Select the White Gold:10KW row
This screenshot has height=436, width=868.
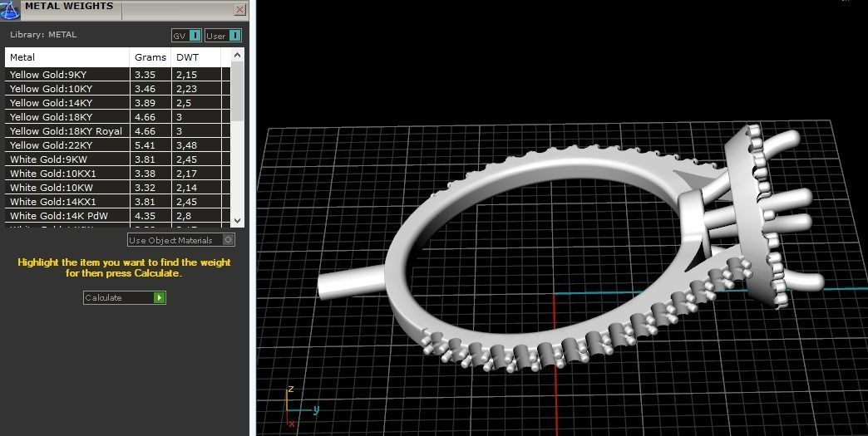(x=118, y=188)
